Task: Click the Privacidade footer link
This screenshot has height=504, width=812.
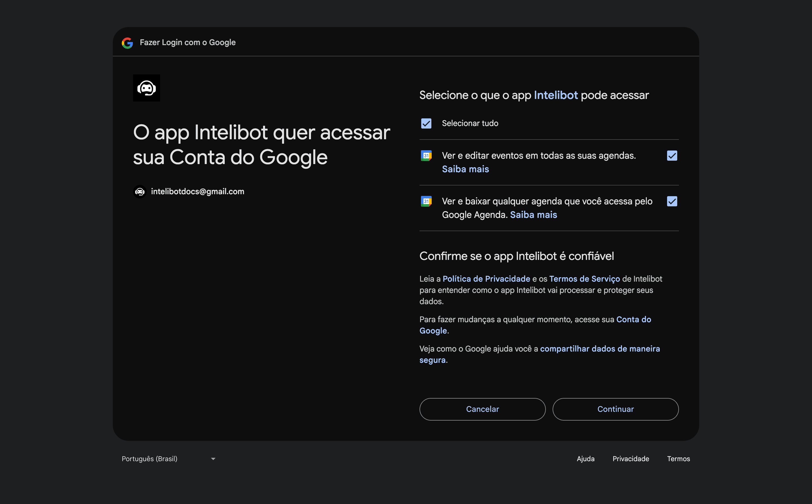Action: pyautogui.click(x=631, y=459)
